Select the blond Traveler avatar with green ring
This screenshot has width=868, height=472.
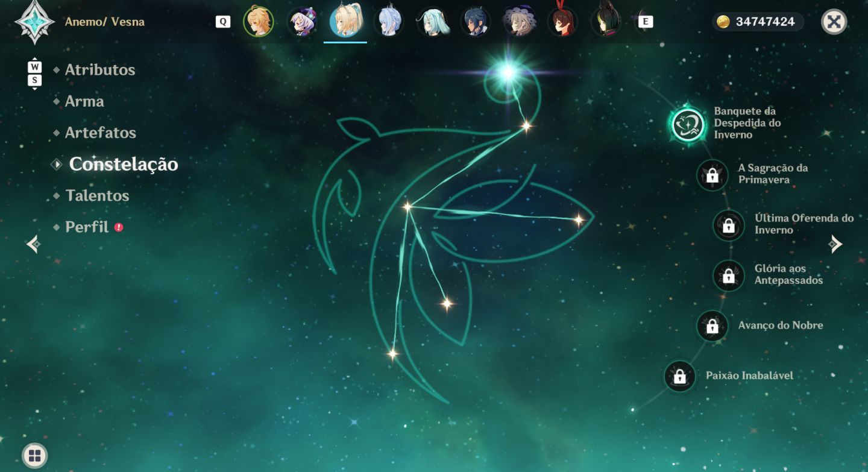click(x=259, y=22)
